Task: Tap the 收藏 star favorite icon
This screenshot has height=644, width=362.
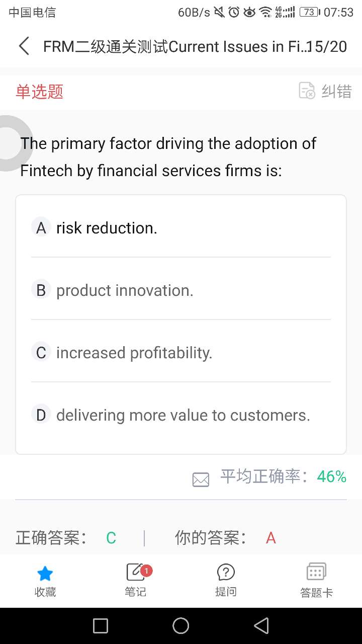Action: 45,574
